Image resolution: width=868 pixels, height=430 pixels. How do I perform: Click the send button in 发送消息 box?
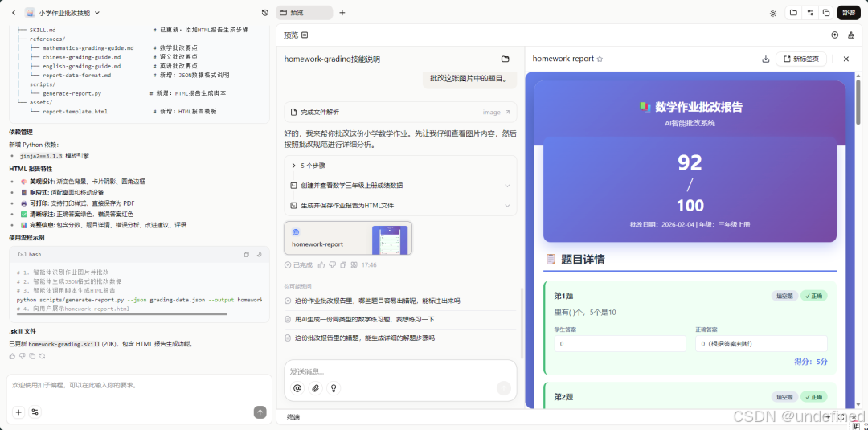[x=504, y=388]
